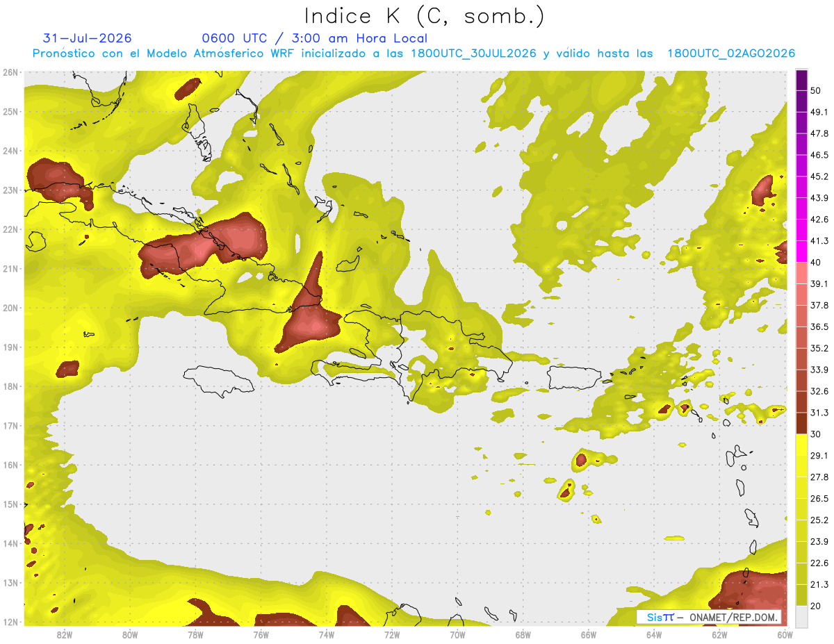Click the latitude label "17N"
This screenshot has width=834, height=644.
coord(10,426)
